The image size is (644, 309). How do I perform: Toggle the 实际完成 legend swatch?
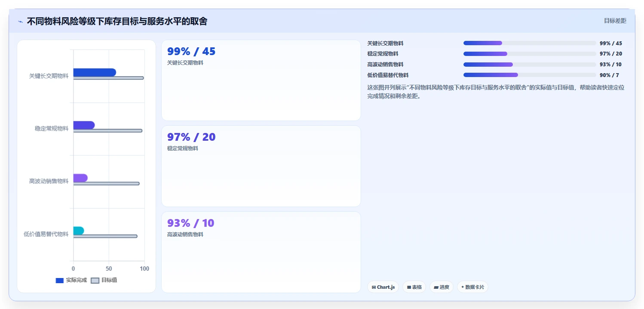pos(60,281)
